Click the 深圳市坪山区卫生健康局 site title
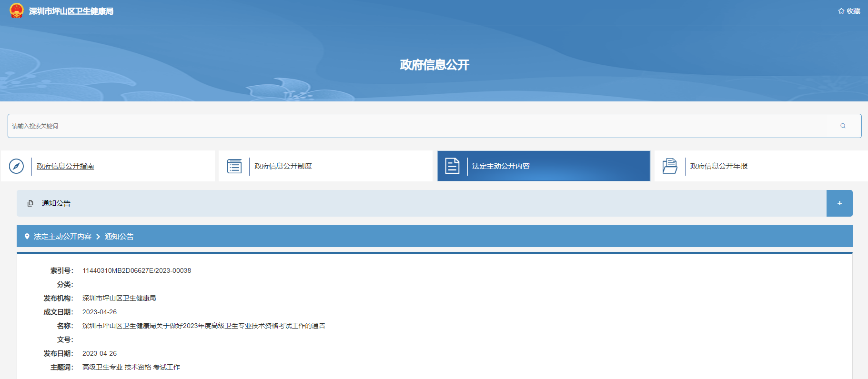The height and width of the screenshot is (379, 868). click(71, 11)
